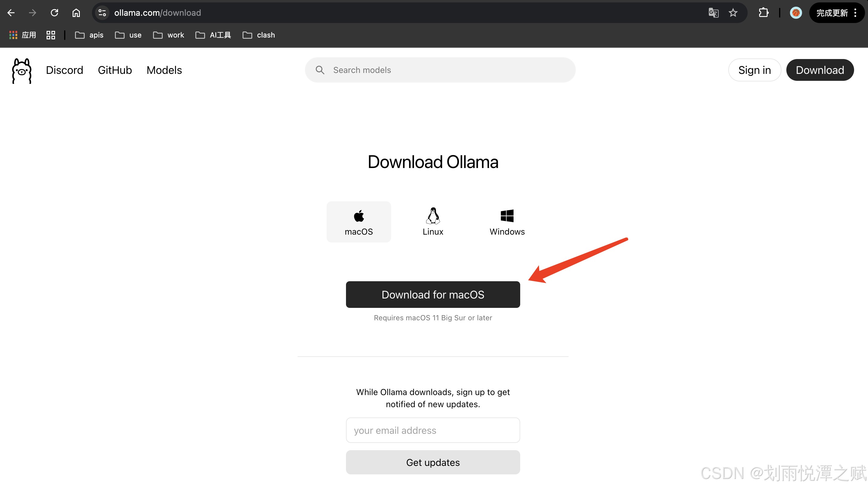
Task: Open the clash bookmarks folder
Action: click(259, 35)
